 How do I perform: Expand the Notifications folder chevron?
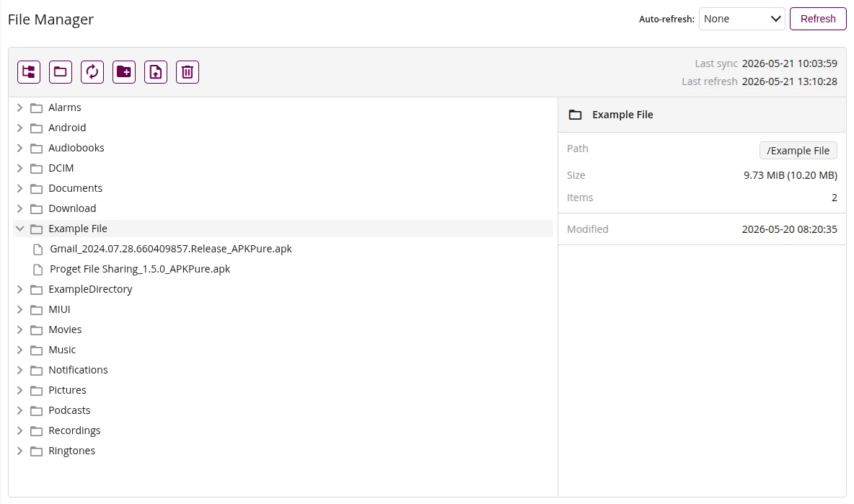click(x=19, y=370)
